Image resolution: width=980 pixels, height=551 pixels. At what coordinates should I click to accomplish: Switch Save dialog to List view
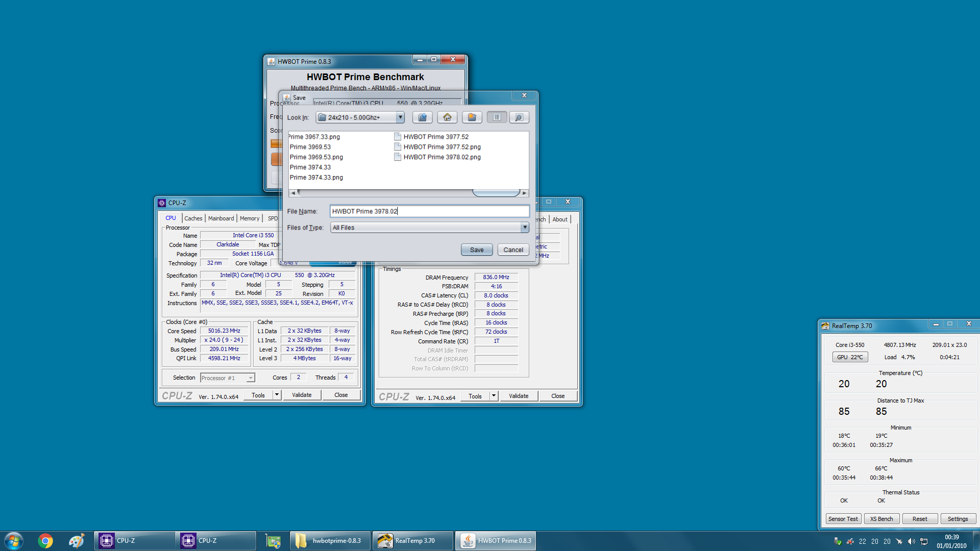pos(497,117)
